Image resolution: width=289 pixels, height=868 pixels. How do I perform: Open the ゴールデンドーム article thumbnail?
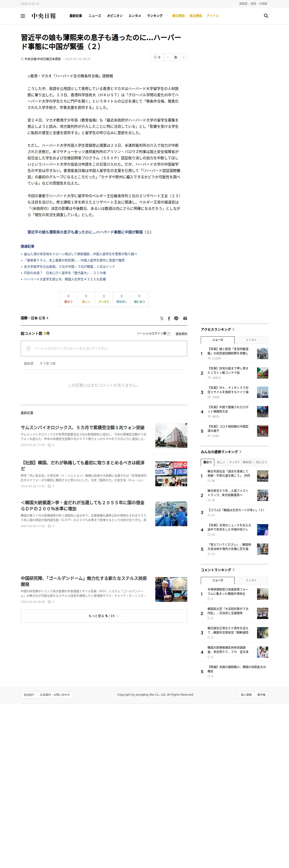pos(171,590)
